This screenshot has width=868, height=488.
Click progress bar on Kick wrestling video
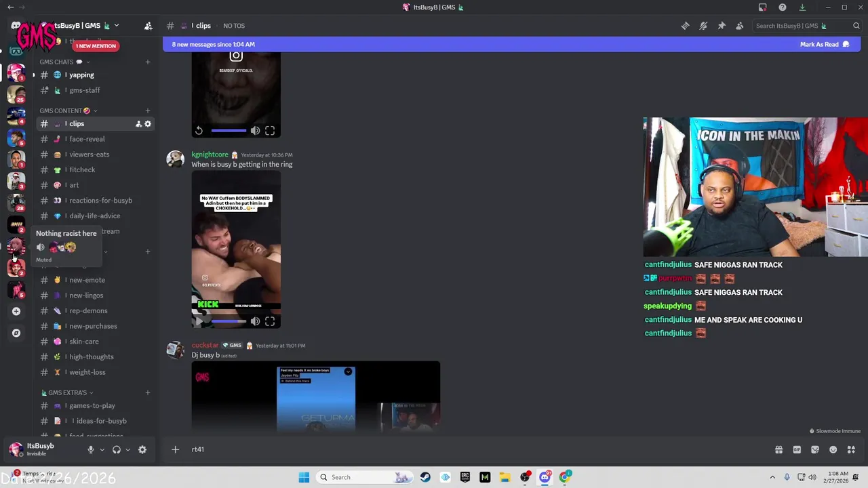coord(229,321)
